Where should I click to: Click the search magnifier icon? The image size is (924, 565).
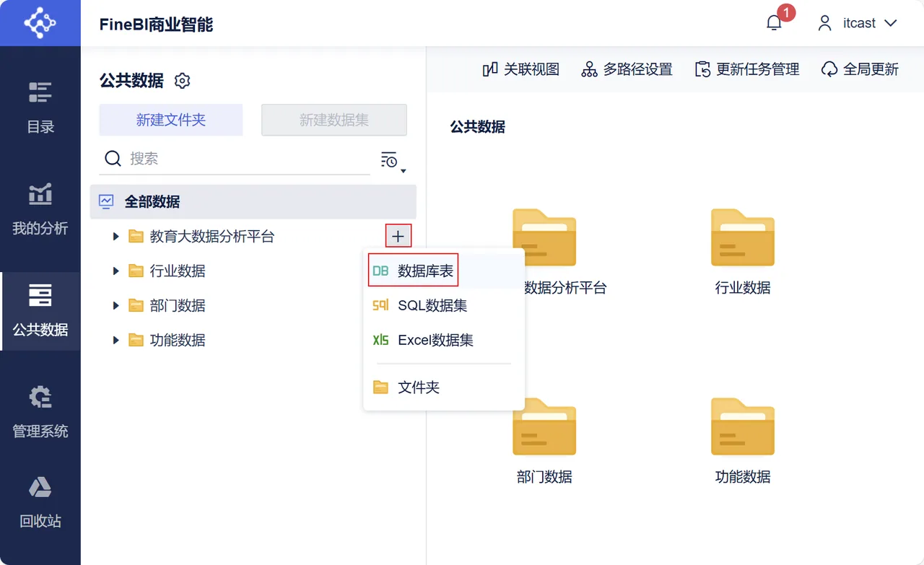113,159
